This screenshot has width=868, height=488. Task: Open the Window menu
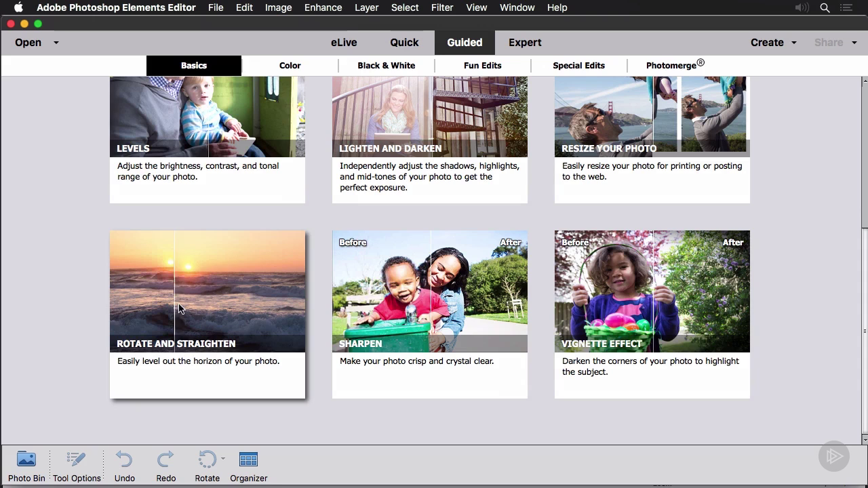click(x=517, y=7)
